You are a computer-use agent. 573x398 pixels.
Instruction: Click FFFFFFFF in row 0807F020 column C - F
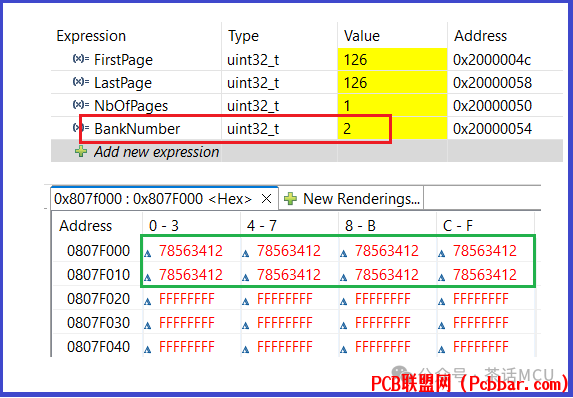click(x=481, y=299)
